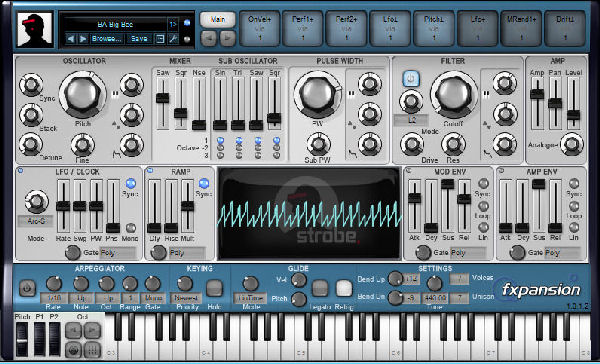
Task: Shift keyboard octave up with right arrow
Action: (92, 330)
